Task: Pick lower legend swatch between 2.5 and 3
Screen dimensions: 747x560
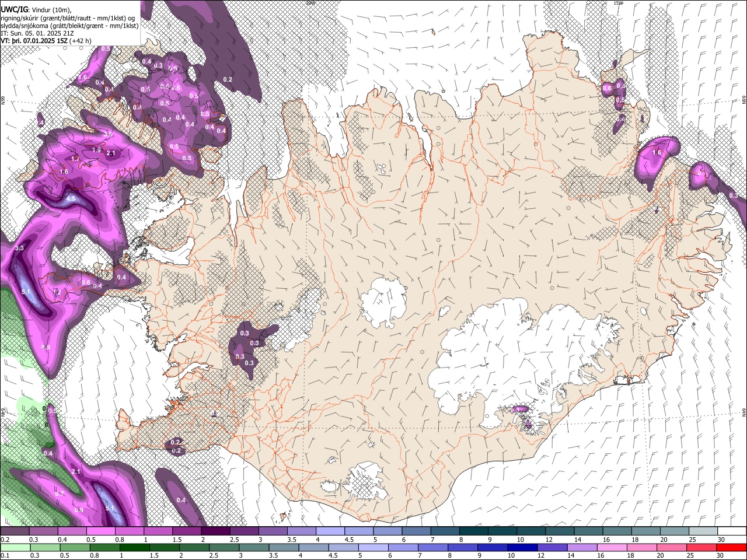Action: (224, 547)
